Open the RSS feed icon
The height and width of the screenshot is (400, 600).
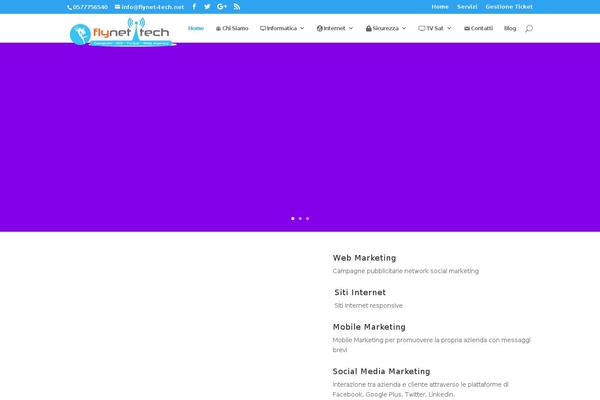click(x=237, y=7)
